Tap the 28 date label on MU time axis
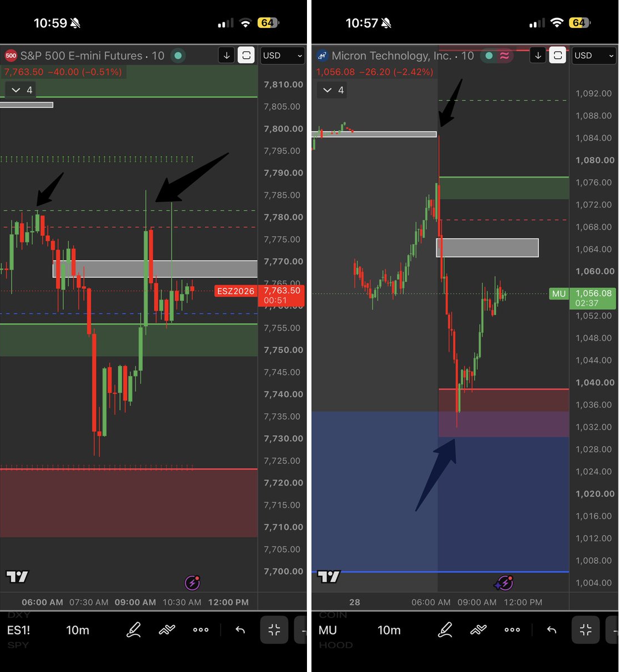 tap(355, 603)
